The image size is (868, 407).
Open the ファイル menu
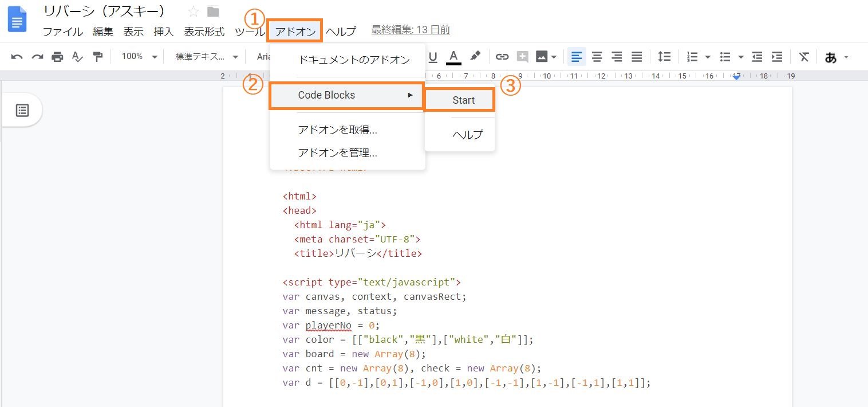[x=63, y=32]
